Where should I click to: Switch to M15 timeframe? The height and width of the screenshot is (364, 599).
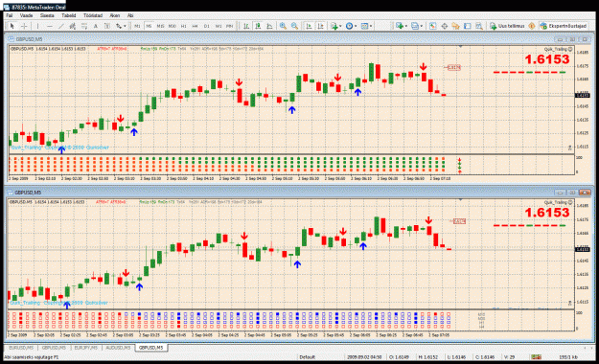click(160, 26)
